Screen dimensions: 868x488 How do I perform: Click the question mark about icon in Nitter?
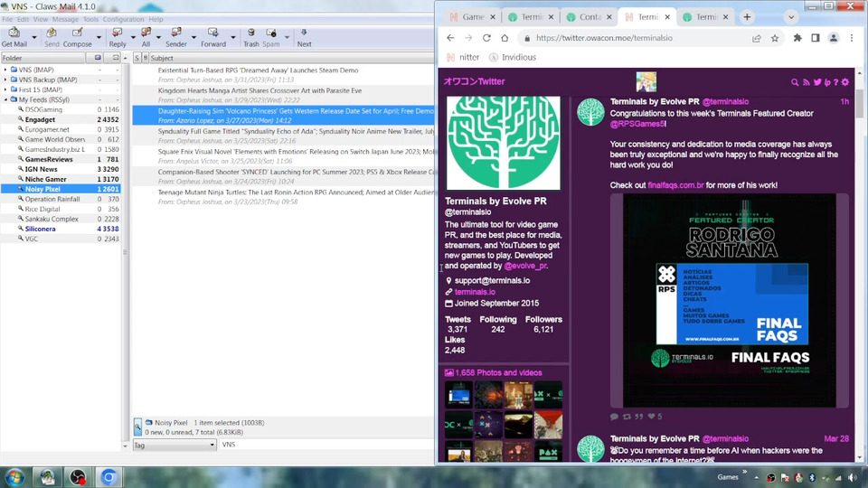(x=835, y=82)
